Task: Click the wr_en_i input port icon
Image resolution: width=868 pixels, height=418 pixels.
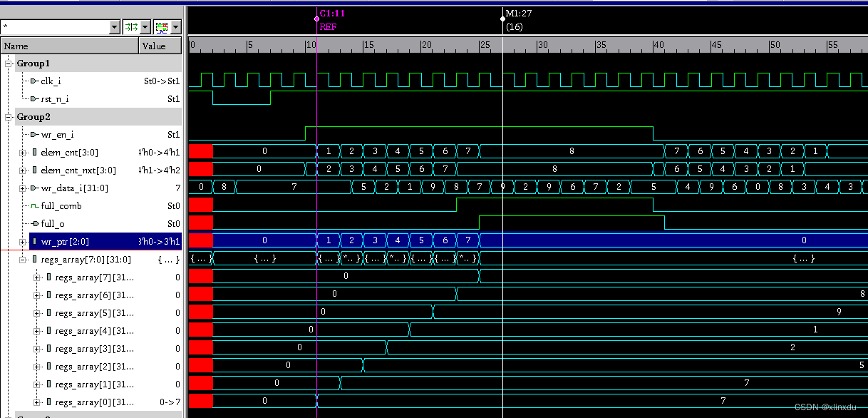Action: point(34,135)
